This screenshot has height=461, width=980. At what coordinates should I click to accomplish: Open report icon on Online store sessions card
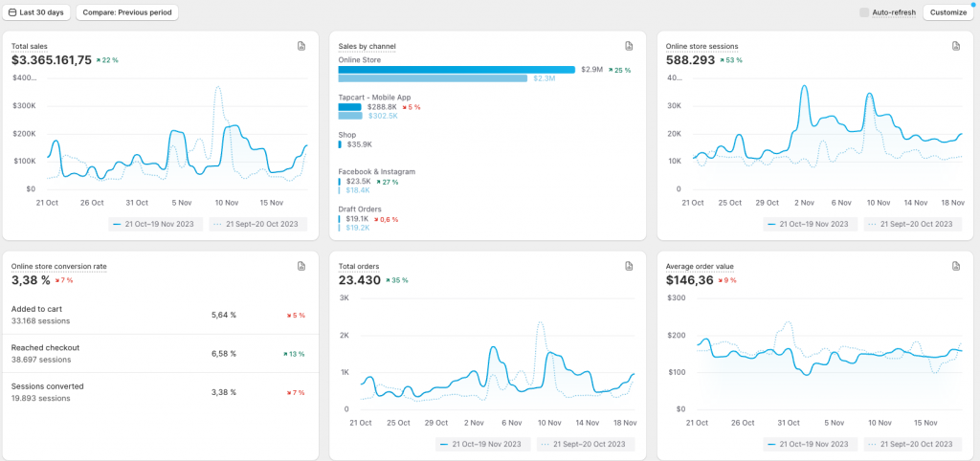pos(956,46)
